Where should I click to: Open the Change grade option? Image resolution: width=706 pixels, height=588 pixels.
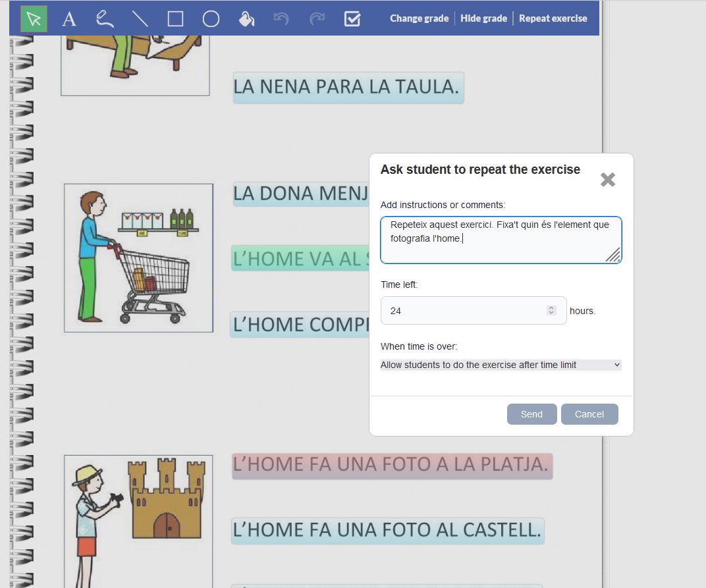419,18
